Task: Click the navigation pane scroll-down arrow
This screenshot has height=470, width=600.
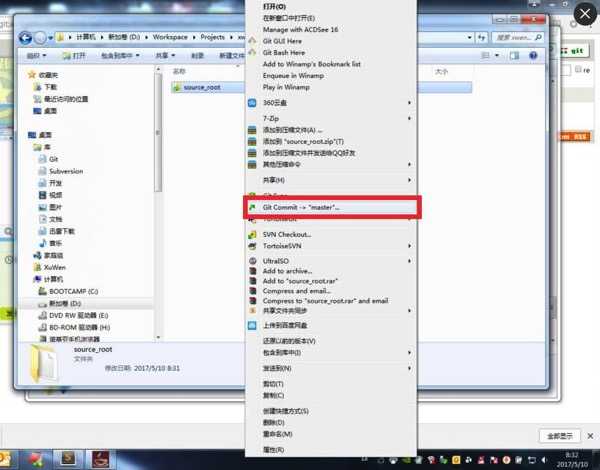Action: pyautogui.click(x=158, y=338)
